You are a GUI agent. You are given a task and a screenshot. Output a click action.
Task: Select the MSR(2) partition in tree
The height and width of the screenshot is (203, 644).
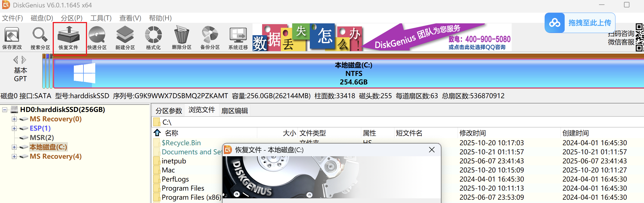pos(42,138)
